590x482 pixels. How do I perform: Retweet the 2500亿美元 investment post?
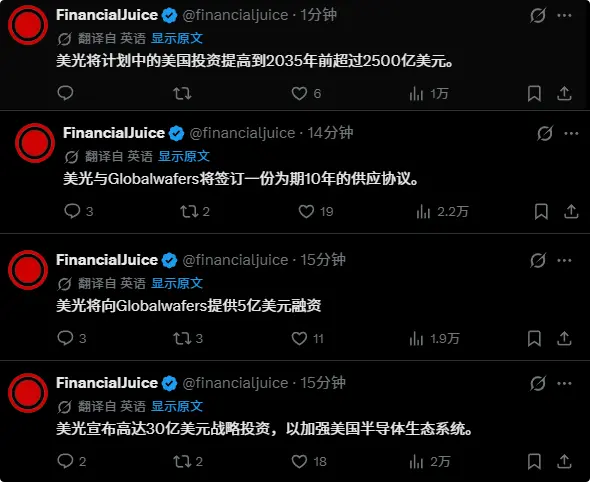182,93
